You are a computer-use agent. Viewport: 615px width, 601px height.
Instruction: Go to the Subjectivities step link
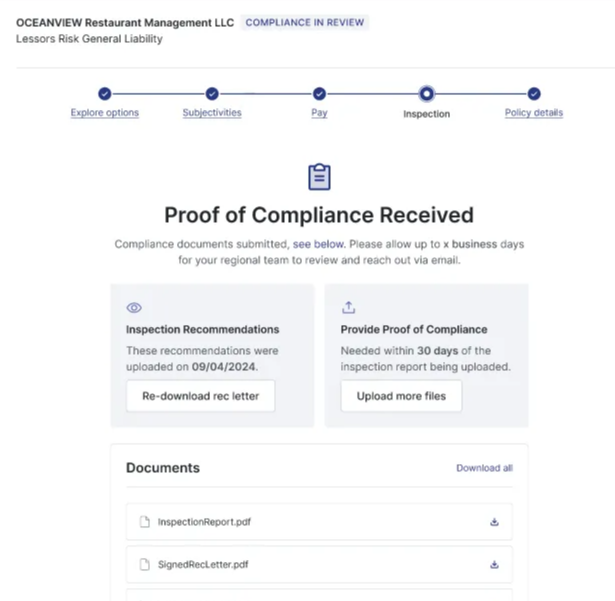tap(212, 113)
